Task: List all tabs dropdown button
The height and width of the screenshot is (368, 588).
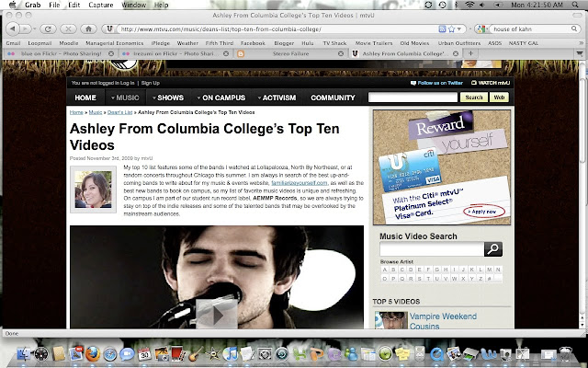Action: pos(580,53)
